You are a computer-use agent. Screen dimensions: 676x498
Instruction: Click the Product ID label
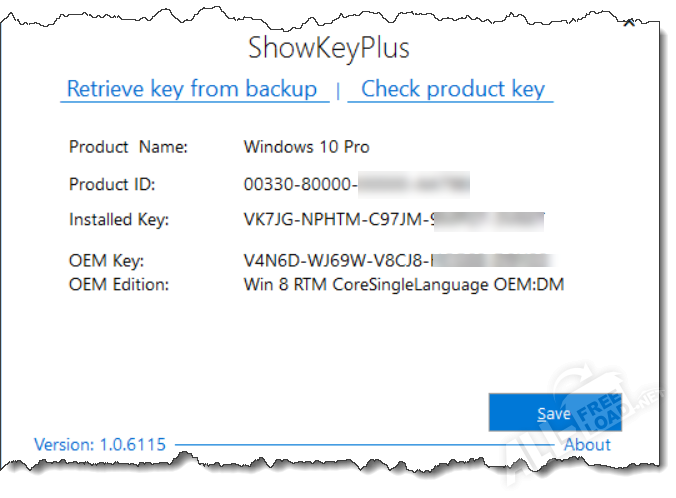[112, 185]
